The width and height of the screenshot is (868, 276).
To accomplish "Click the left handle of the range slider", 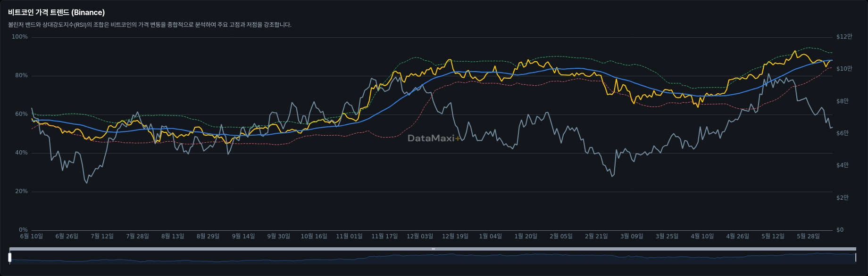I will 9,257.
